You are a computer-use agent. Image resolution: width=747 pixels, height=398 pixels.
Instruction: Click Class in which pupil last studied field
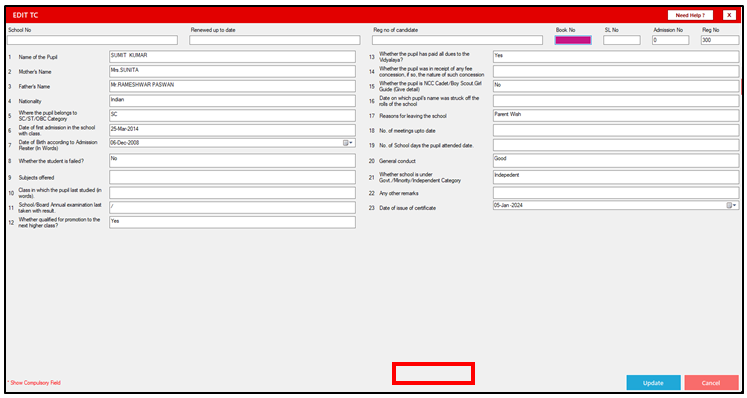click(232, 193)
